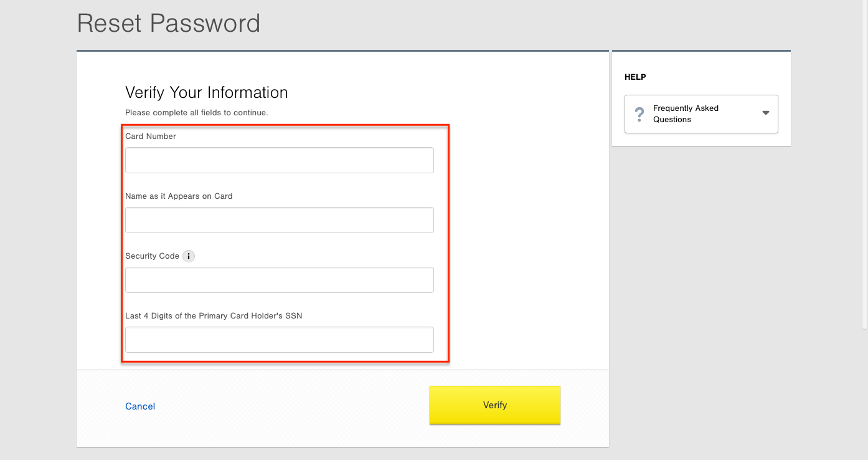Click the Card Number label

pyautogui.click(x=151, y=137)
